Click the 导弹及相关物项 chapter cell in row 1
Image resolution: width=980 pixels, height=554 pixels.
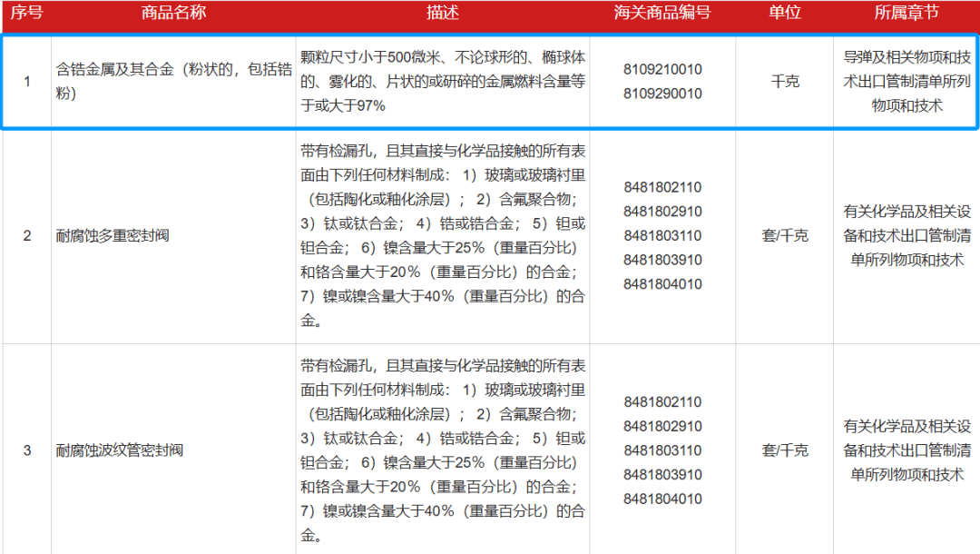[x=906, y=81]
